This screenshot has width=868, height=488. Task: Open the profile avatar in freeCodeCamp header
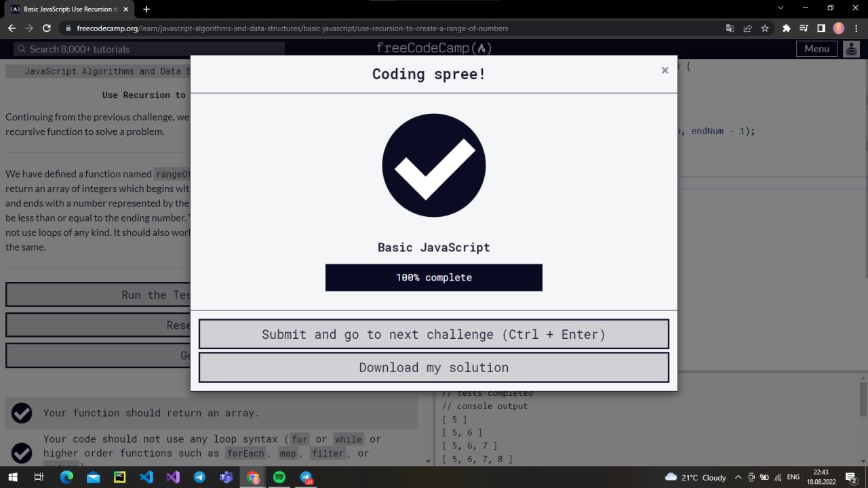(851, 49)
